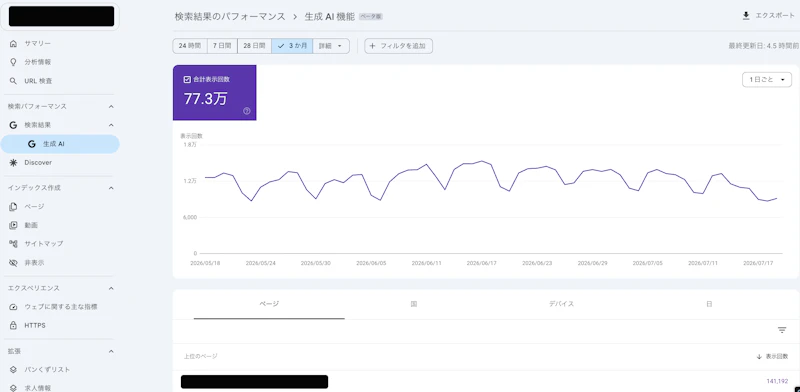The height and width of the screenshot is (392, 800).
Task: Click the sort arrow next to 表示回数
Action: point(759,356)
